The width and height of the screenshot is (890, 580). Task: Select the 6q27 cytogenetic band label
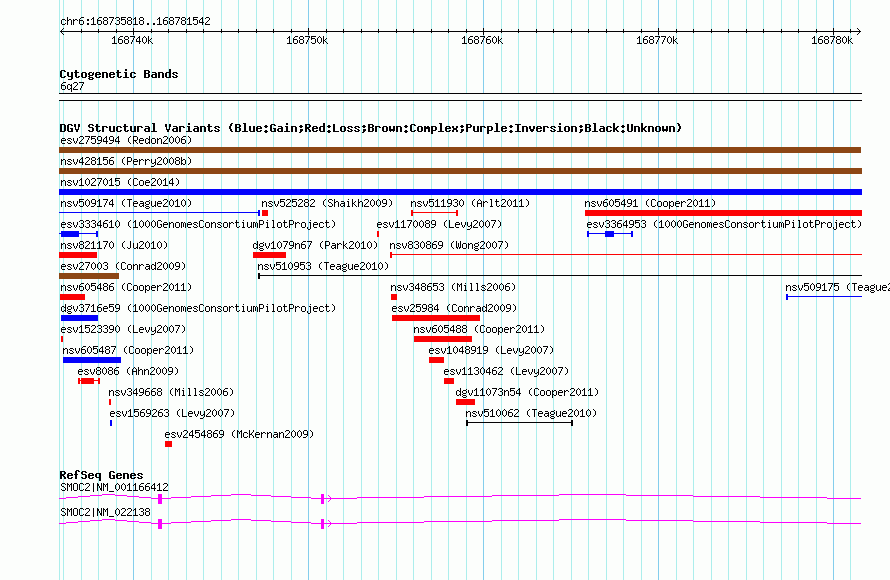72,86
